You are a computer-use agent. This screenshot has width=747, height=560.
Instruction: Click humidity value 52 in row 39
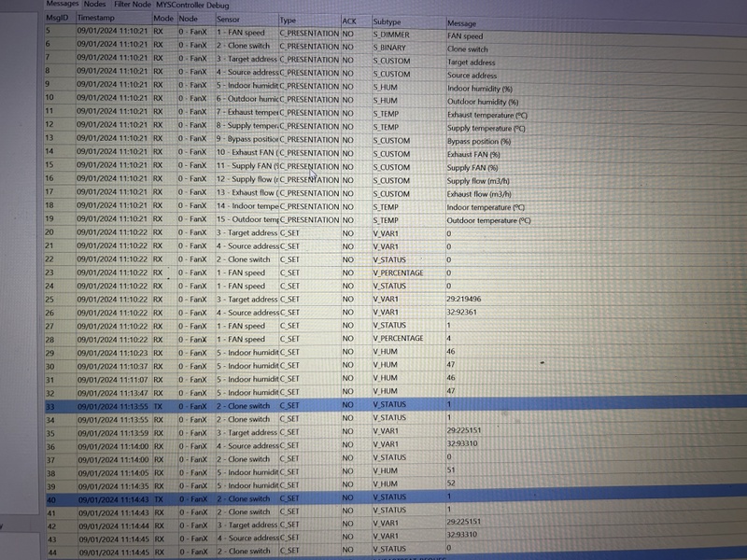[451, 483]
